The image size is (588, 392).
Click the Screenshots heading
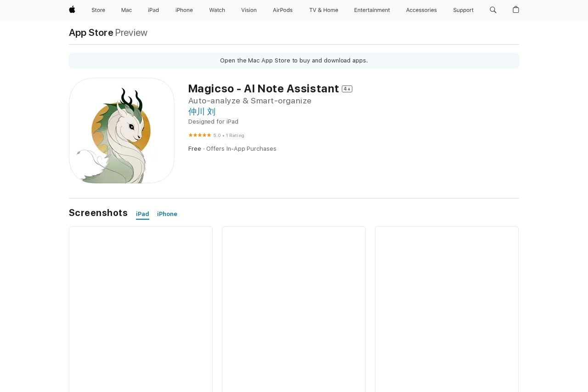click(98, 213)
